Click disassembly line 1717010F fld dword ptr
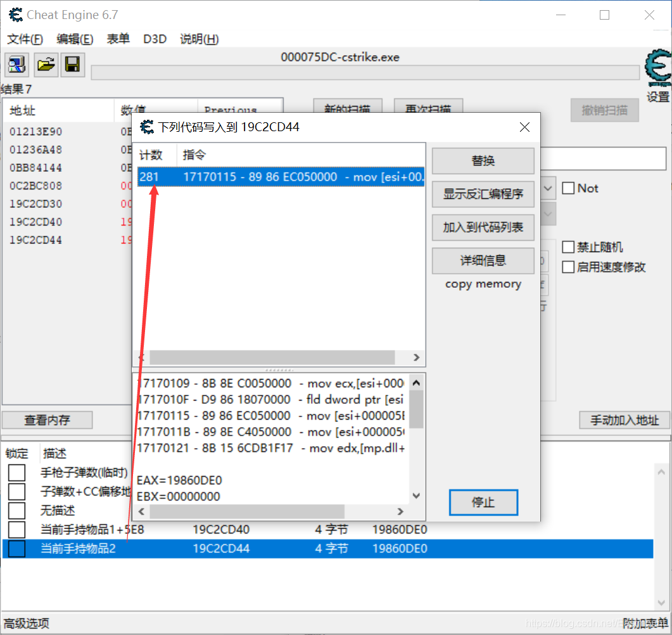Image resolution: width=672 pixels, height=635 pixels. [271, 400]
